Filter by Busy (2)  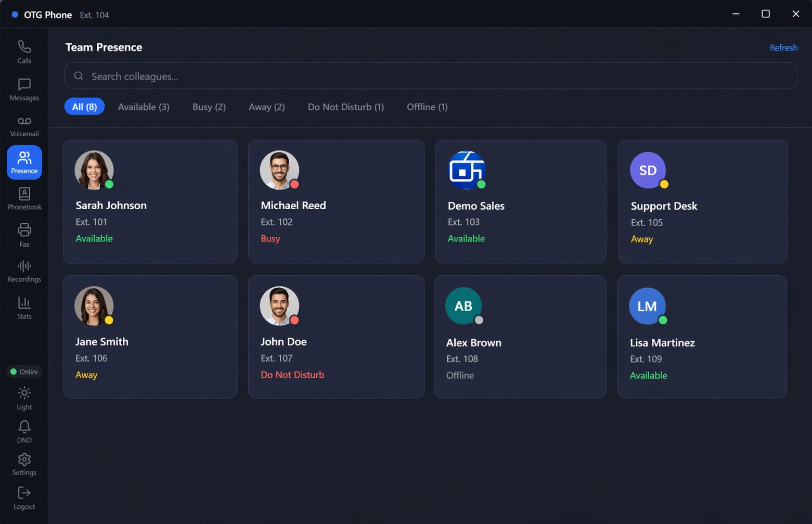(x=209, y=107)
